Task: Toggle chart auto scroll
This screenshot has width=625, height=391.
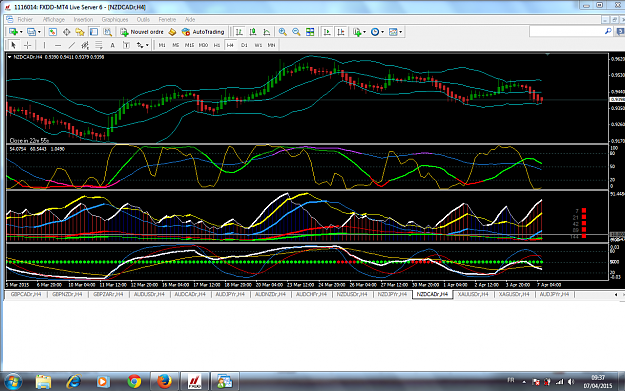Action: 327,32
